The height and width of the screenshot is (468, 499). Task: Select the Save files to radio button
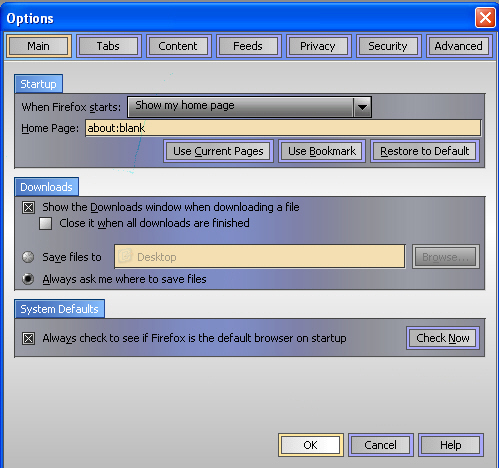(28, 257)
